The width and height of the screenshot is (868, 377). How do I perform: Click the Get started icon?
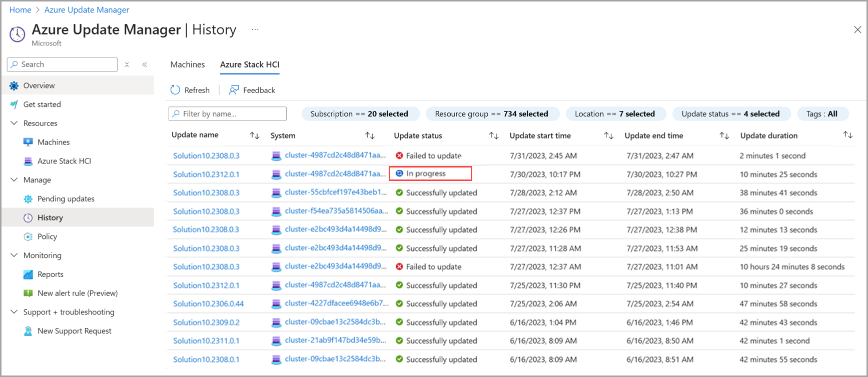[14, 104]
